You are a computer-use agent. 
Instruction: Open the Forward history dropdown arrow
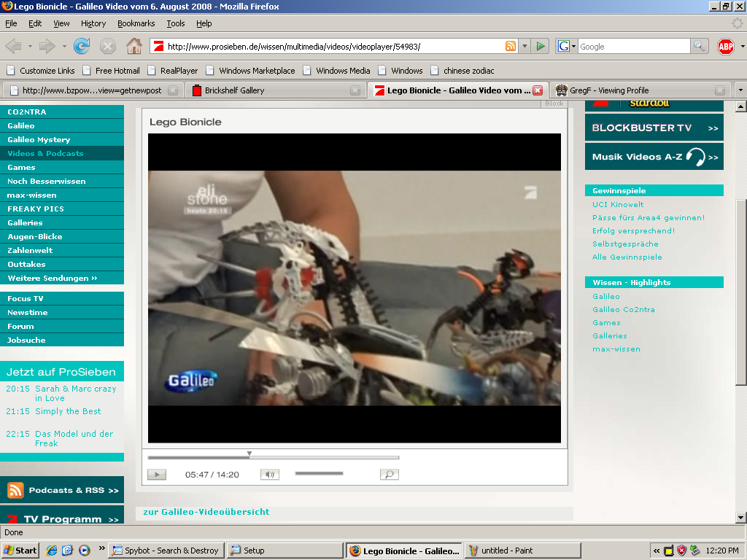64,46
